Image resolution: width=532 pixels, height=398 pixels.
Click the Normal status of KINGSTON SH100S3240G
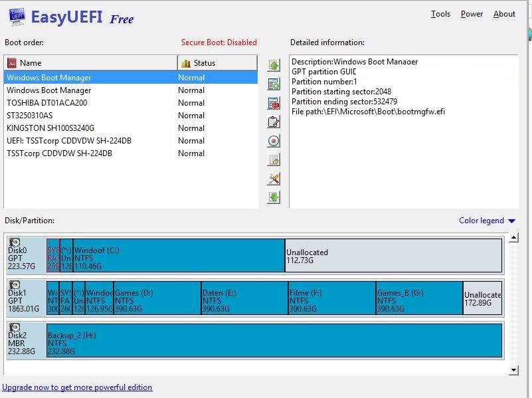tap(191, 128)
